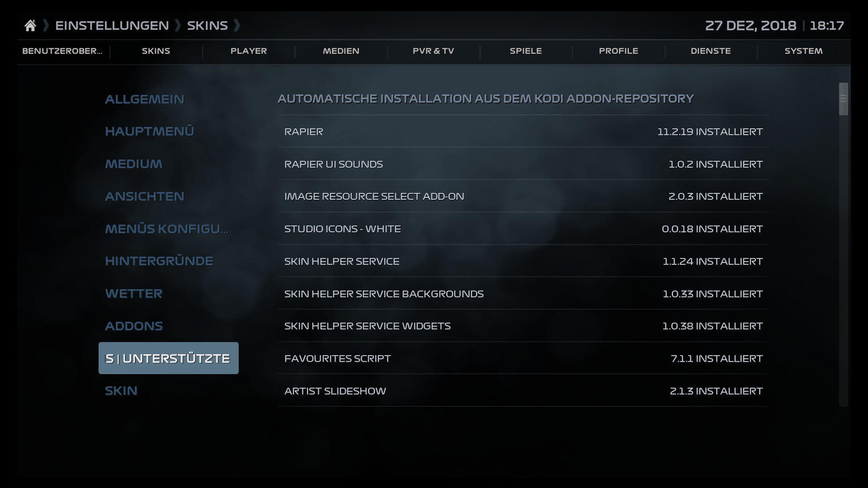Open the HAUPTMENÜ settings section
This screenshot has width=868, height=488.
click(x=149, y=131)
